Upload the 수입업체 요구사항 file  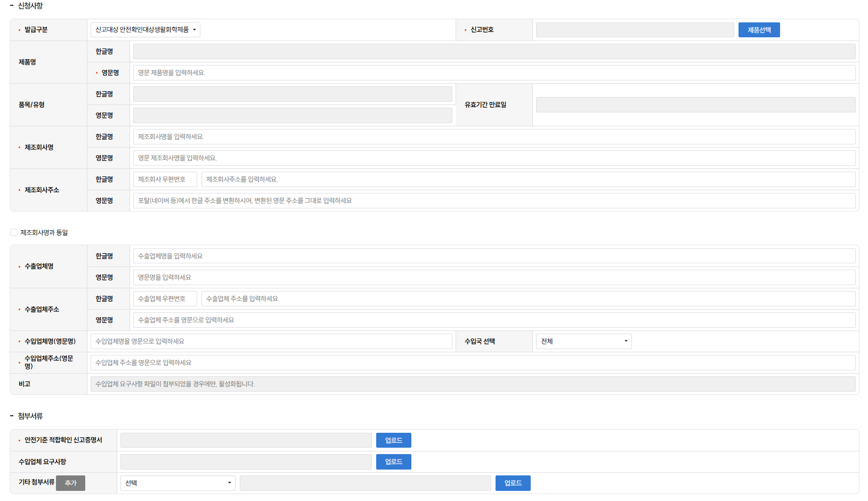click(x=393, y=462)
